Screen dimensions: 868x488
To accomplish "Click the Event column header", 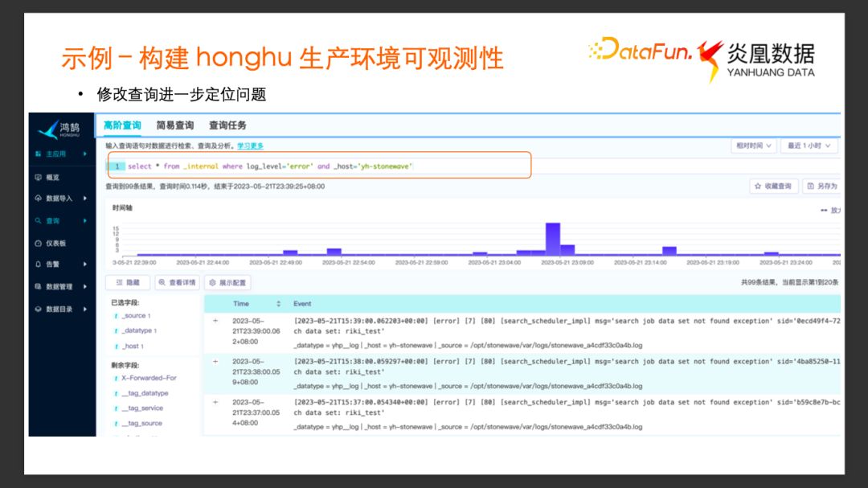I will pos(302,304).
